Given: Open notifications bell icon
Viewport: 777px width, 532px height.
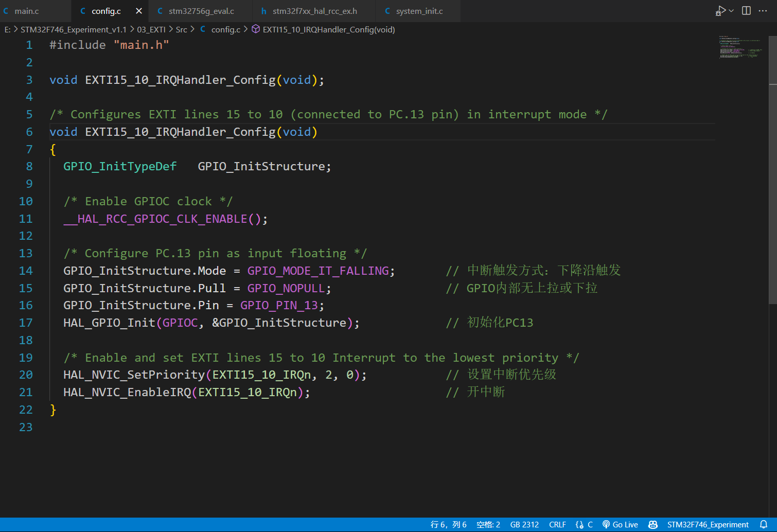Looking at the screenshot, I should click(764, 525).
